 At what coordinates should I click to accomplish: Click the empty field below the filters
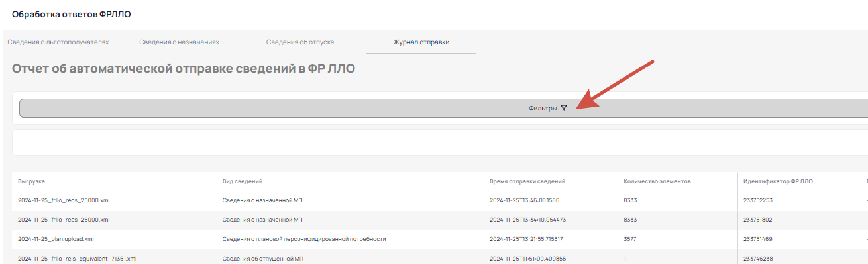point(440,143)
